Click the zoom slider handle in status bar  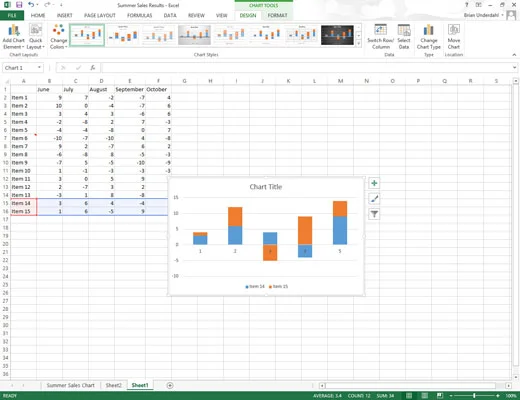coord(474,396)
